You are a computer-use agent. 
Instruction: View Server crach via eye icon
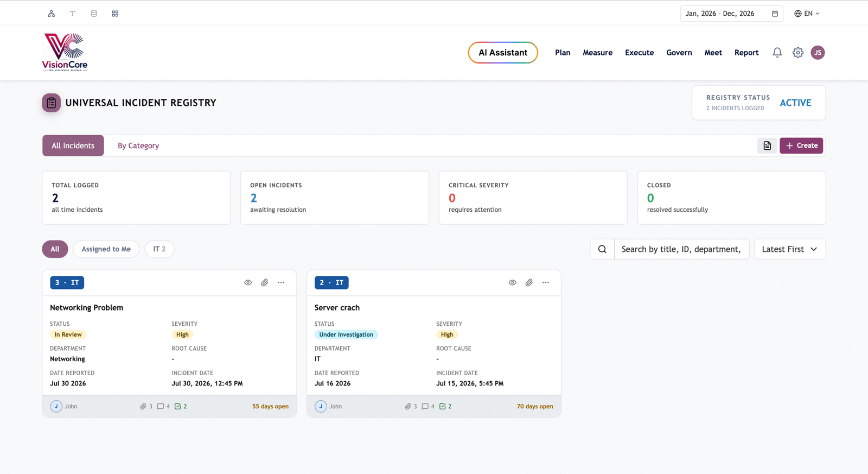click(513, 283)
